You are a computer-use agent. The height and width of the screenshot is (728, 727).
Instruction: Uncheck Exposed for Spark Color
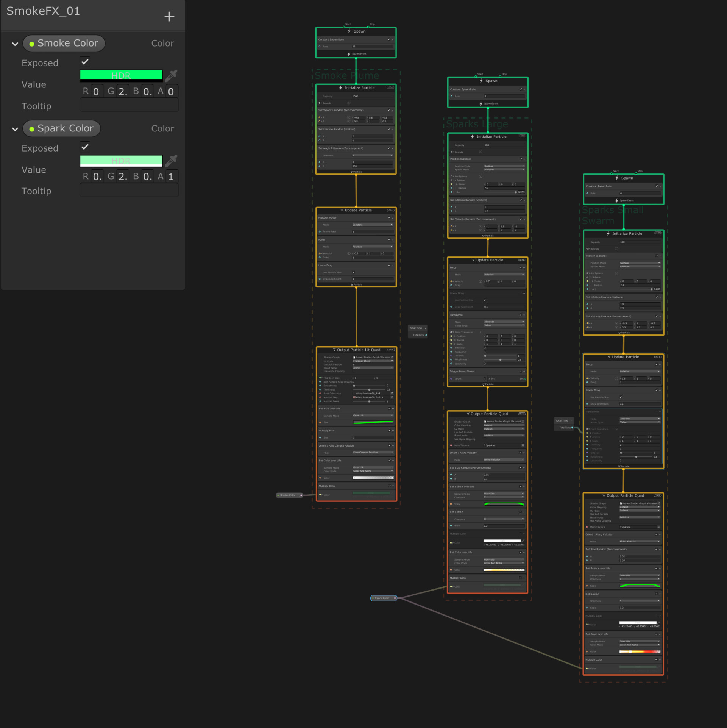85,147
